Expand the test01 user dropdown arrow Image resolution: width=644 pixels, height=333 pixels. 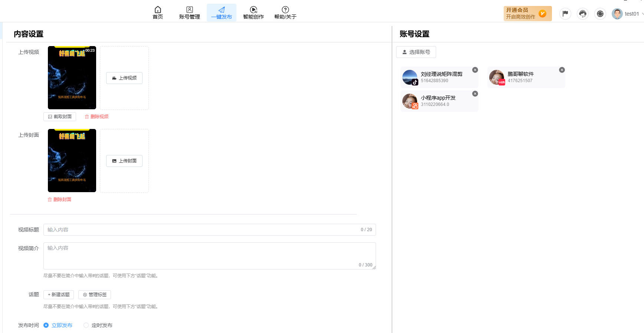point(643,14)
